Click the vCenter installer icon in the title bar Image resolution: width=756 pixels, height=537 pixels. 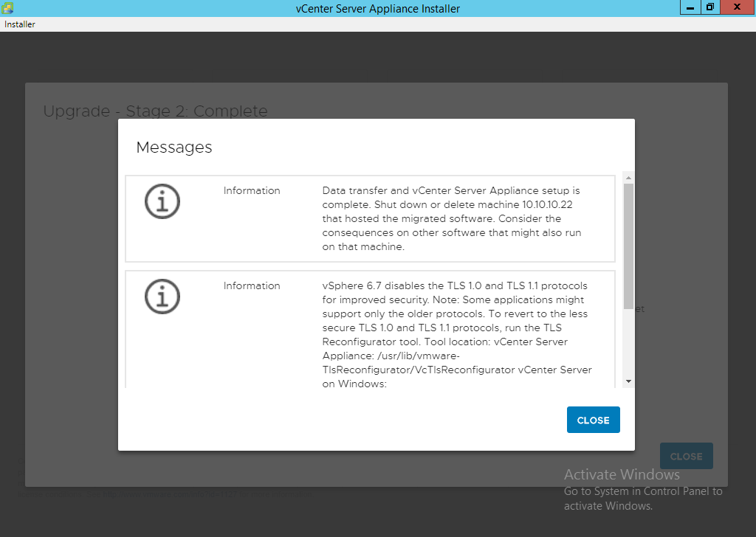(7, 7)
